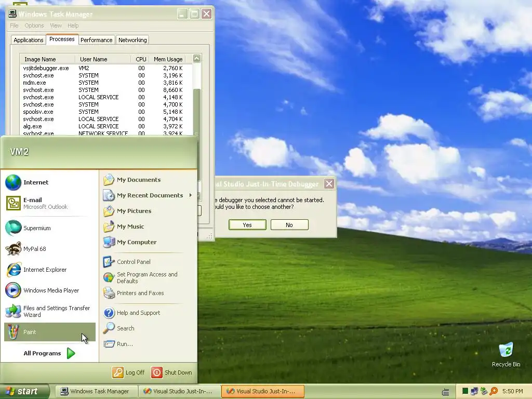This screenshot has height=399, width=532.
Task: Select mdm.exe process row
Action: pos(106,83)
